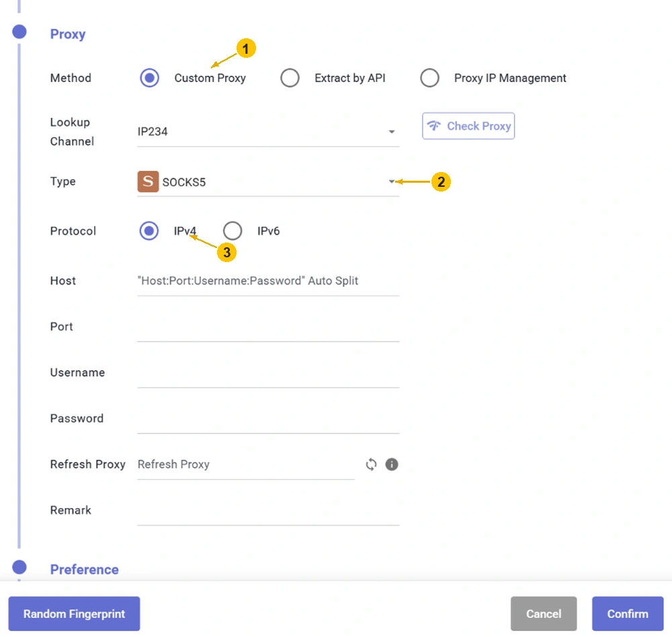Open the Lookup Channel IP234 dropdown

[268, 132]
